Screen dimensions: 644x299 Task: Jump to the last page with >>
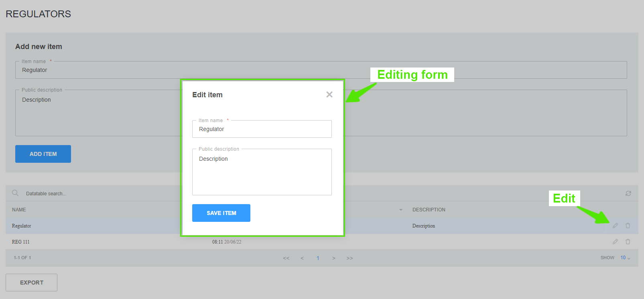pos(349,258)
